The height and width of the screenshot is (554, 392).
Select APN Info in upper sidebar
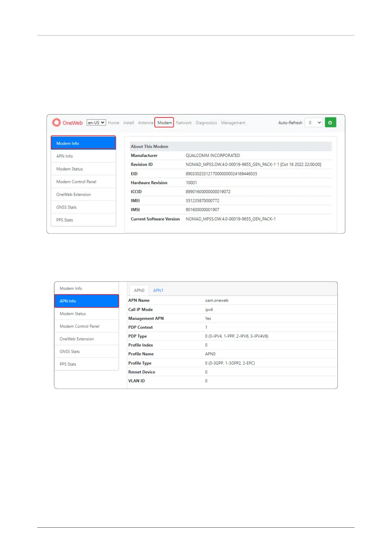point(83,156)
